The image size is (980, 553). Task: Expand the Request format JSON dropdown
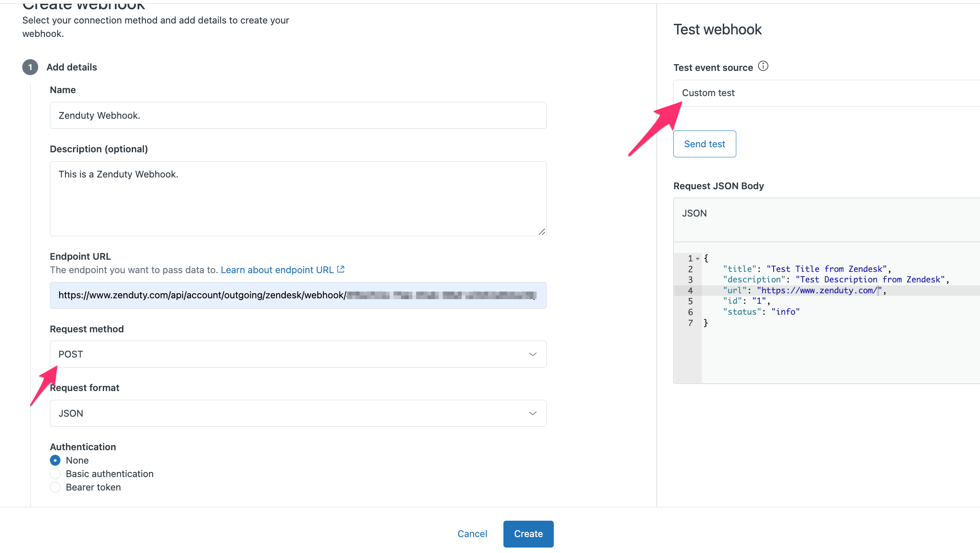tap(298, 413)
